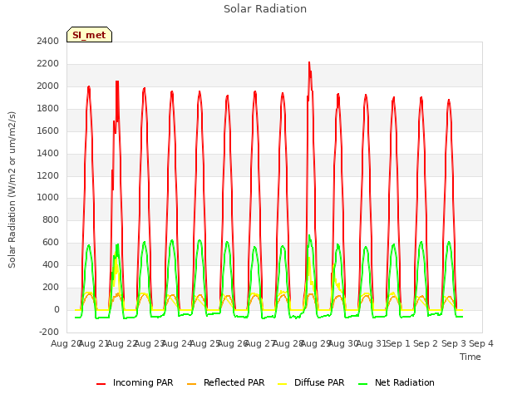Viewport: 532px width, 399px height.
Task: Toggle the Reflected PAR legend entry
Action: (225, 382)
